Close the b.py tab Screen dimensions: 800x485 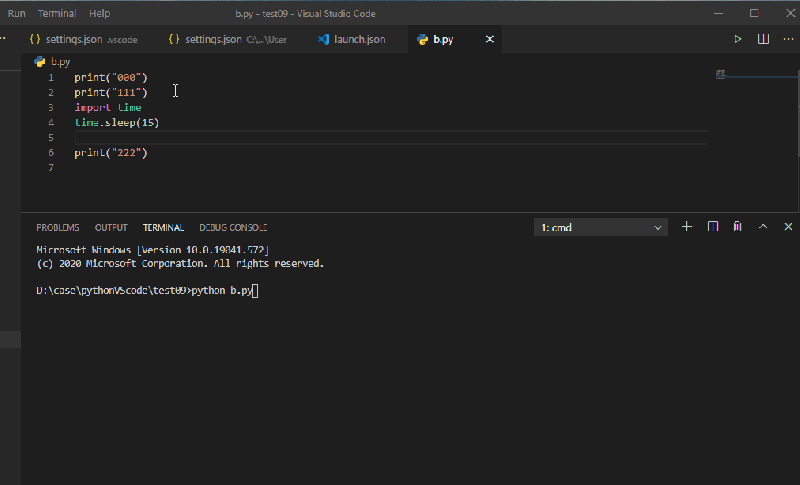[x=490, y=39]
